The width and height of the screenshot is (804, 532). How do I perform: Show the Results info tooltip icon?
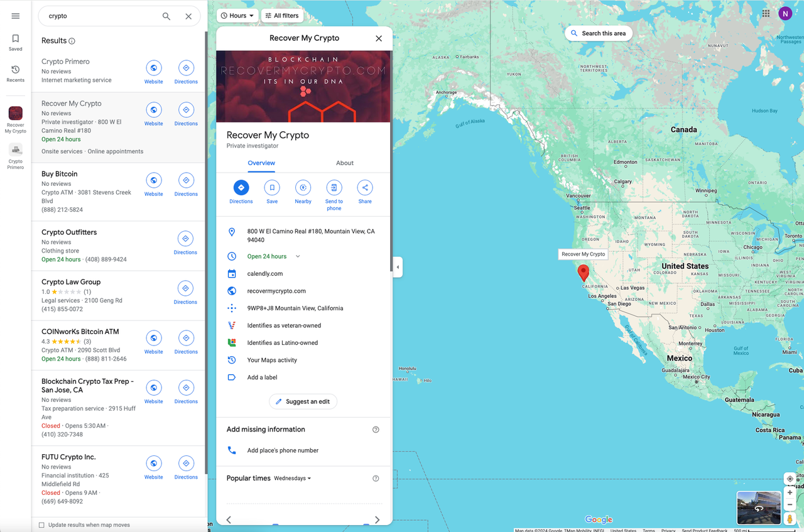click(x=72, y=41)
